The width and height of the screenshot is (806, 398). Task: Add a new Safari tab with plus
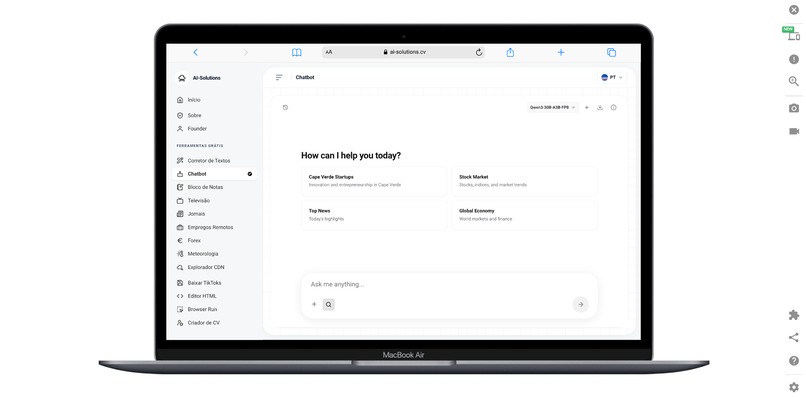(561, 52)
